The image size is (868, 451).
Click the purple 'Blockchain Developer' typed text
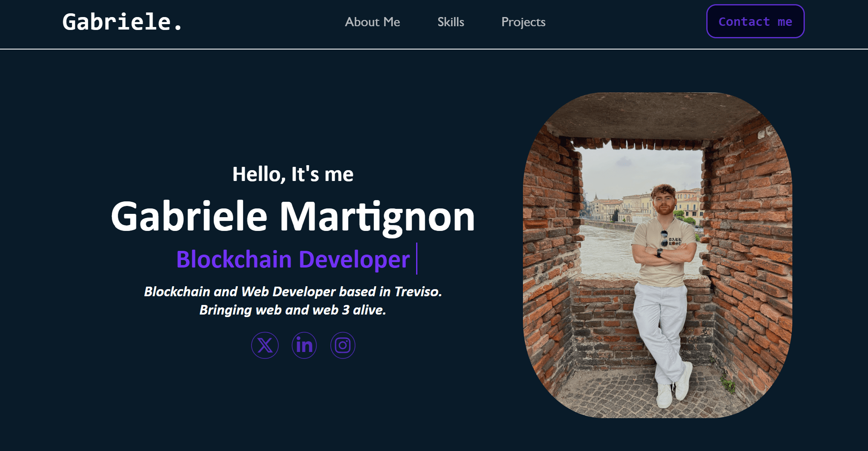point(293,260)
